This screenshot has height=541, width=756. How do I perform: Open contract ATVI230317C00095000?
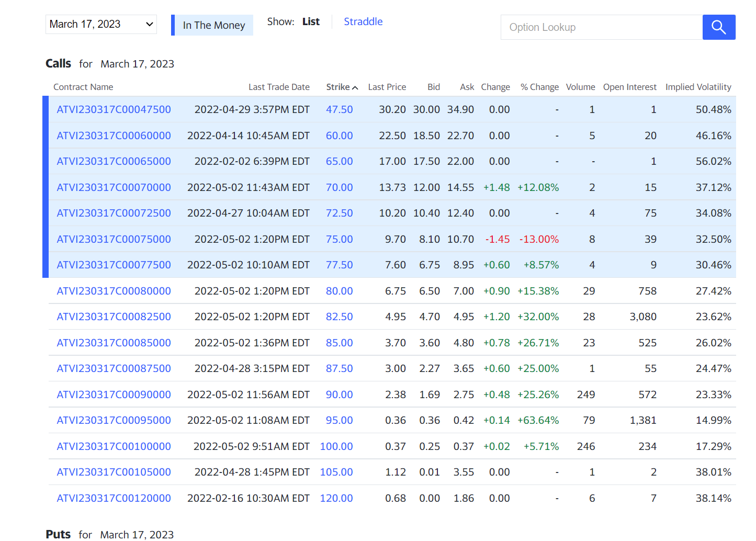[x=114, y=420]
